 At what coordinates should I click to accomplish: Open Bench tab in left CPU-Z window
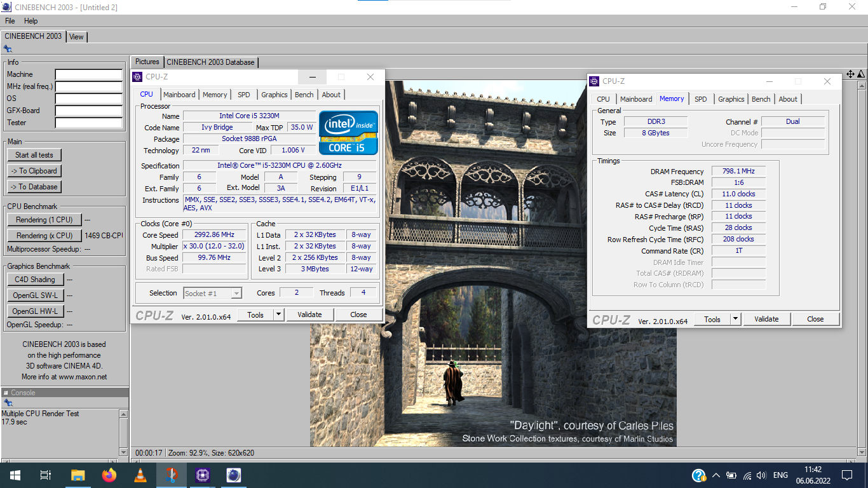[x=304, y=95]
